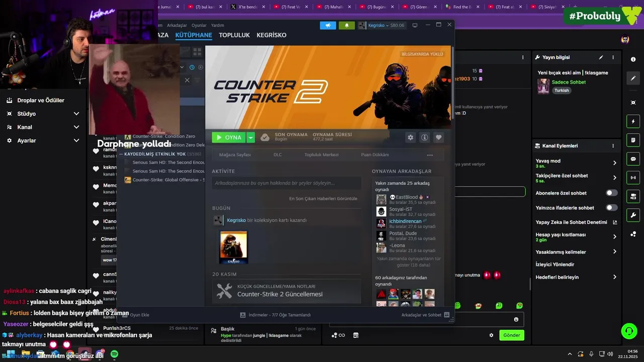Click wrench tools icon in sidebar

point(633,215)
